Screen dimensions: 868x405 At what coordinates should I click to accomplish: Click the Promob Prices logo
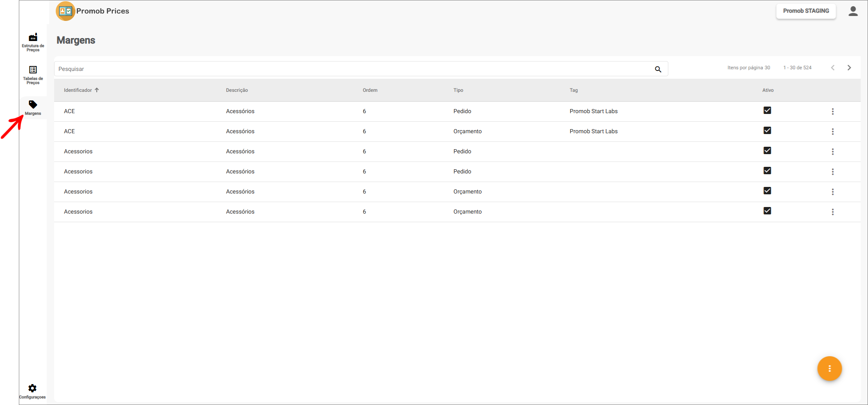(66, 11)
